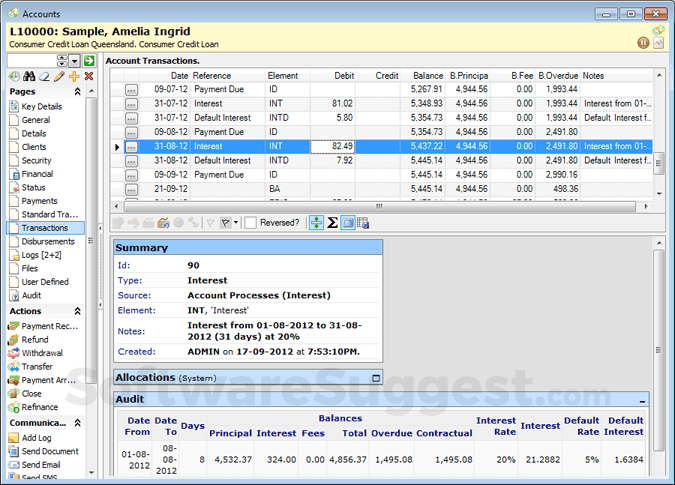
Task: Open the Financial page
Action: click(37, 174)
